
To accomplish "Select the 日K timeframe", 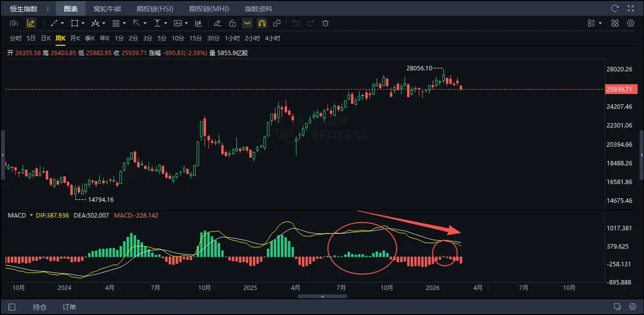I will (46, 38).
